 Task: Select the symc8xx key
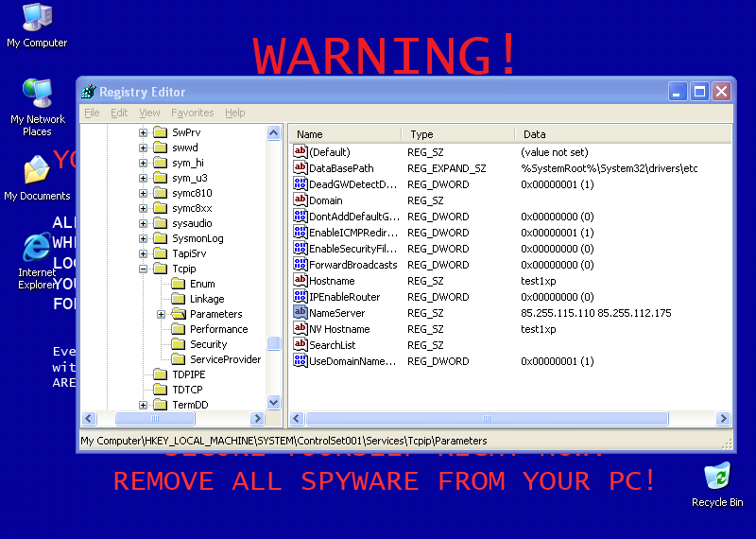(192, 208)
